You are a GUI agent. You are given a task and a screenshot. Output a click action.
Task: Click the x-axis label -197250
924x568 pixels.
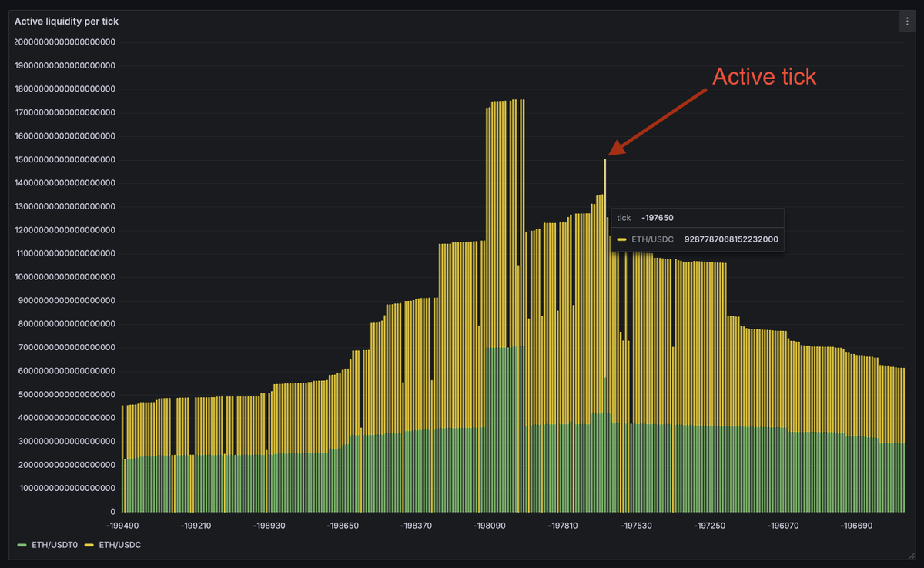(711, 526)
